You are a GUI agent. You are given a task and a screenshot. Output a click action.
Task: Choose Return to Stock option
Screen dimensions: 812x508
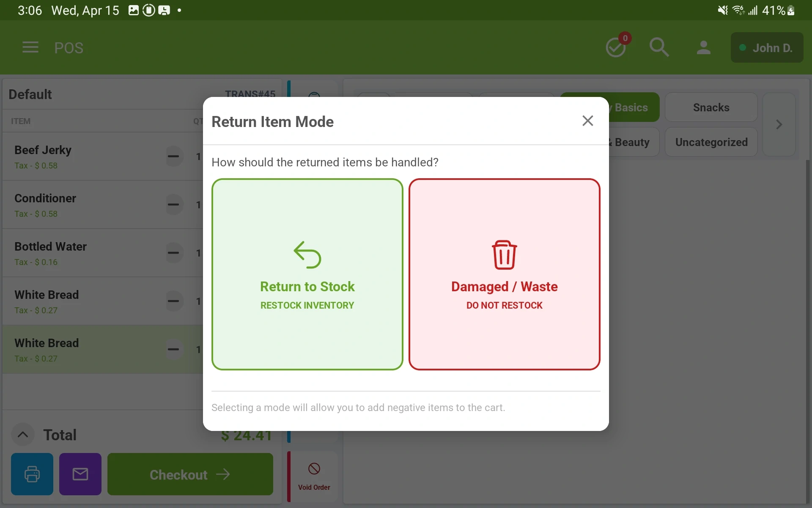click(307, 274)
